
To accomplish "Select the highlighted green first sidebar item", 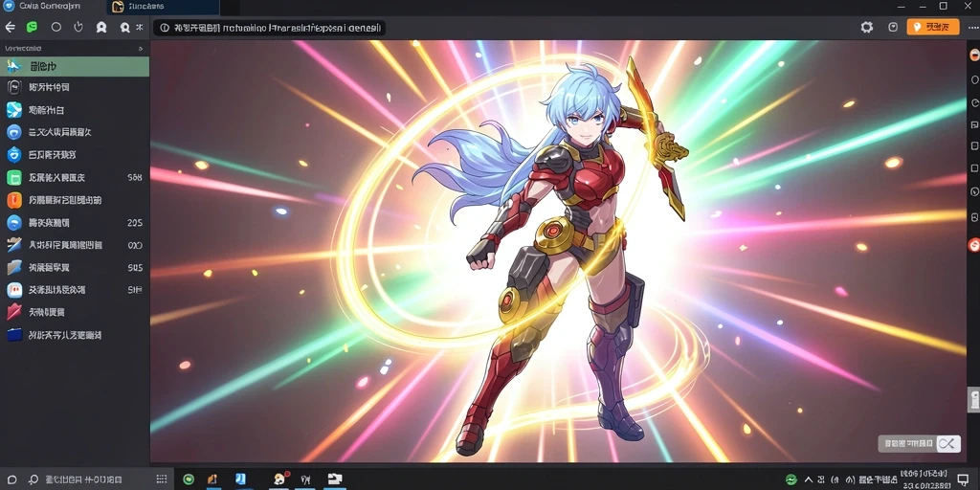I will pyautogui.click(x=75, y=66).
